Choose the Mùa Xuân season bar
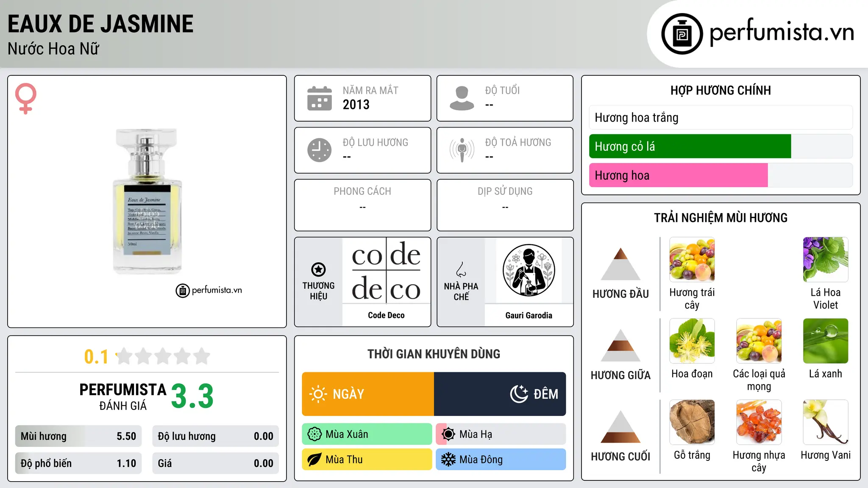Viewport: 868px width, 488px height. [x=367, y=434]
